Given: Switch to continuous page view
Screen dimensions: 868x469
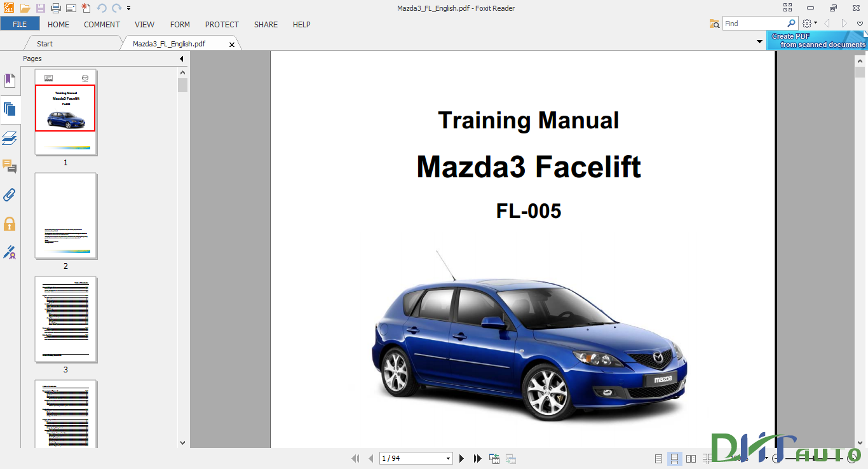Looking at the screenshot, I should [675, 458].
